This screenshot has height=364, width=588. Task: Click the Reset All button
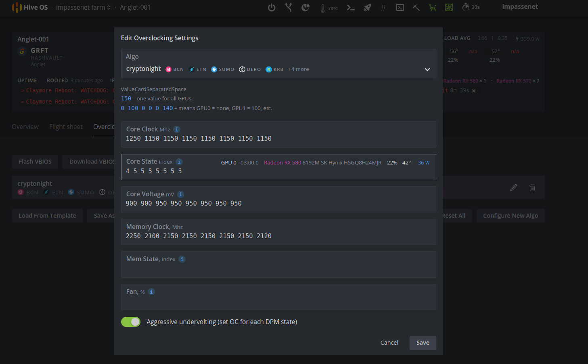(454, 216)
